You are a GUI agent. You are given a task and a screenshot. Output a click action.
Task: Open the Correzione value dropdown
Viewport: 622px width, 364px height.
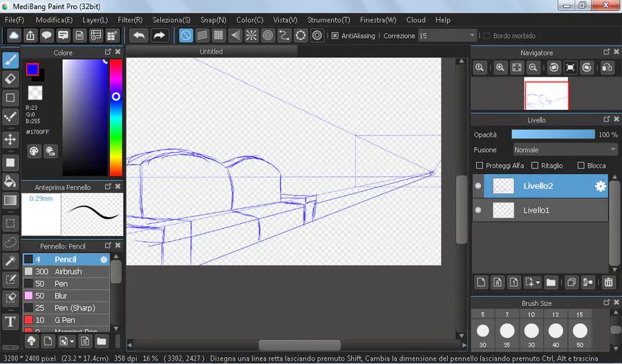447,36
